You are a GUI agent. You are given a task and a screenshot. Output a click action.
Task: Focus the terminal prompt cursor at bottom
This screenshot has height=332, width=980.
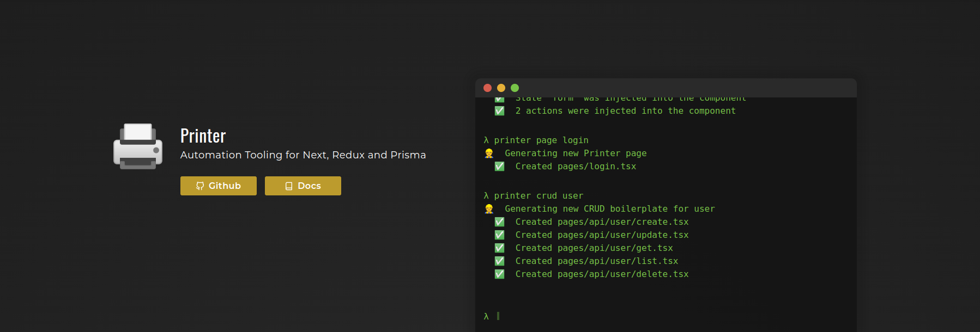tap(498, 316)
